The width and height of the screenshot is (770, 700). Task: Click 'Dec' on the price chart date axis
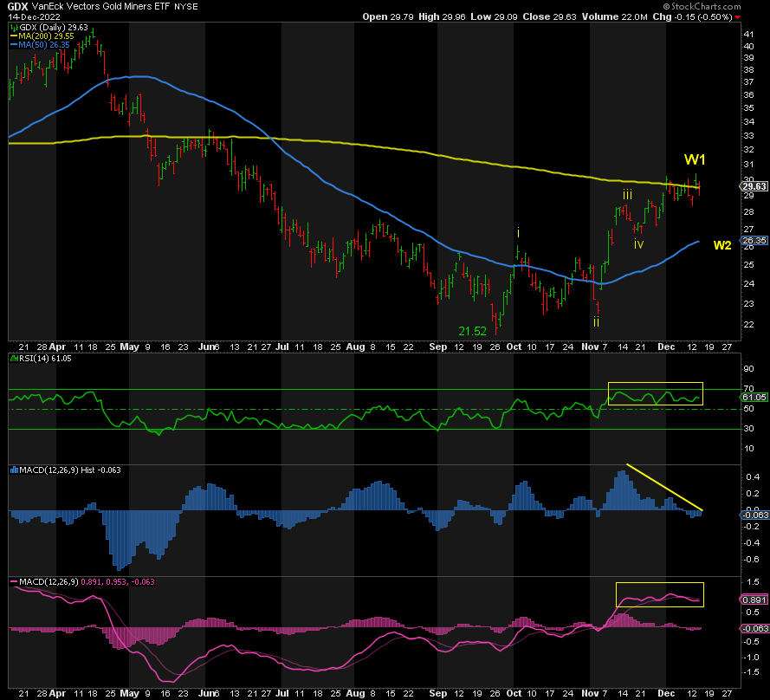[x=666, y=347]
